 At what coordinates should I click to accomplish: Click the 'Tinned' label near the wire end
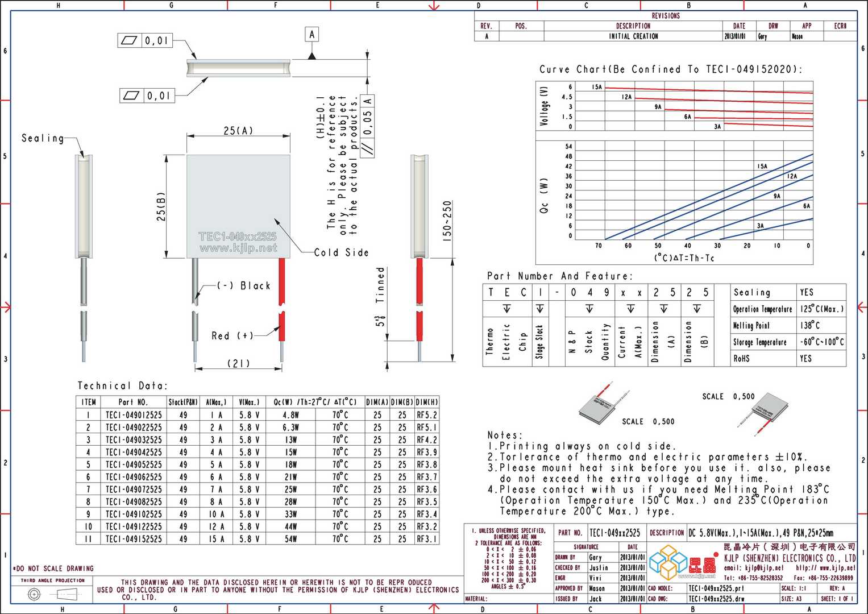(380, 284)
